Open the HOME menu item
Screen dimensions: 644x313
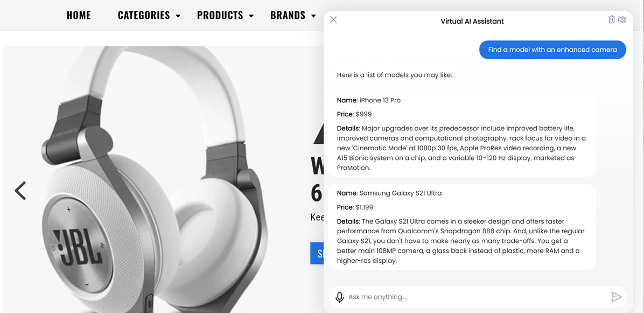coord(79,16)
